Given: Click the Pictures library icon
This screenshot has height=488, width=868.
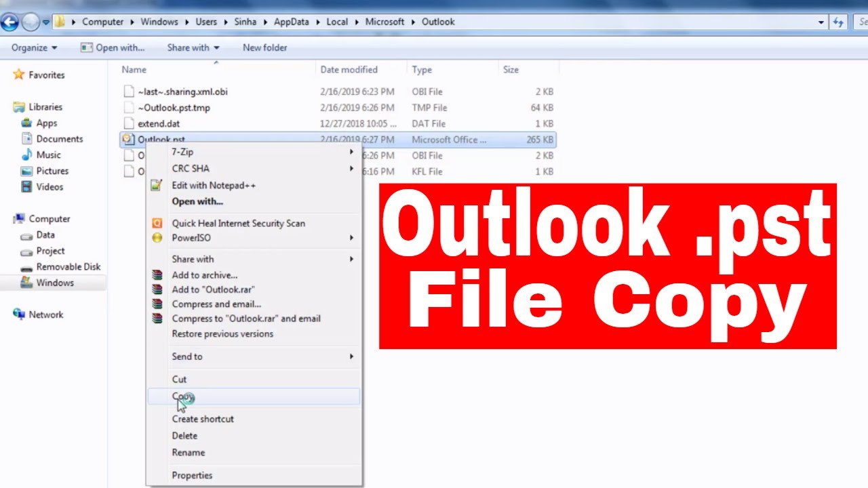Looking at the screenshot, I should [26, 171].
